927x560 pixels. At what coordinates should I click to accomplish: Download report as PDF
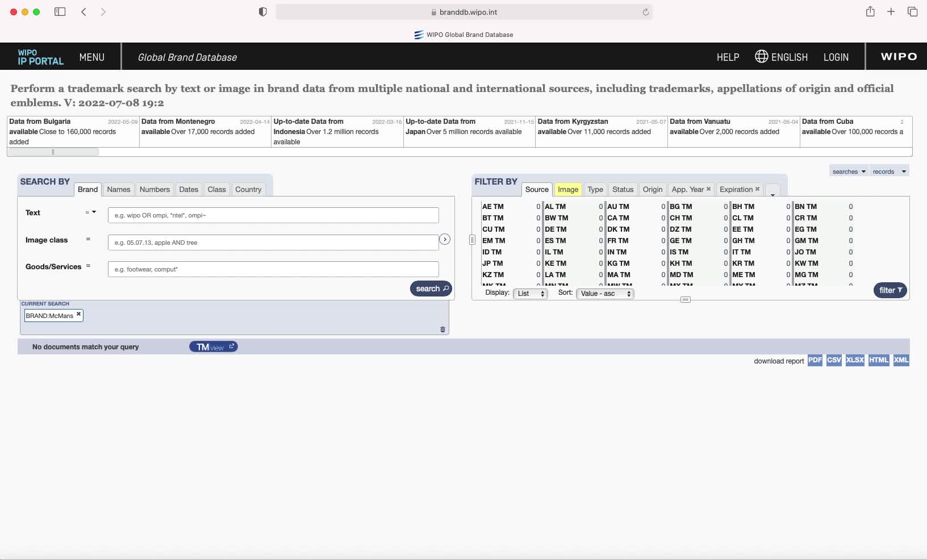coord(815,360)
